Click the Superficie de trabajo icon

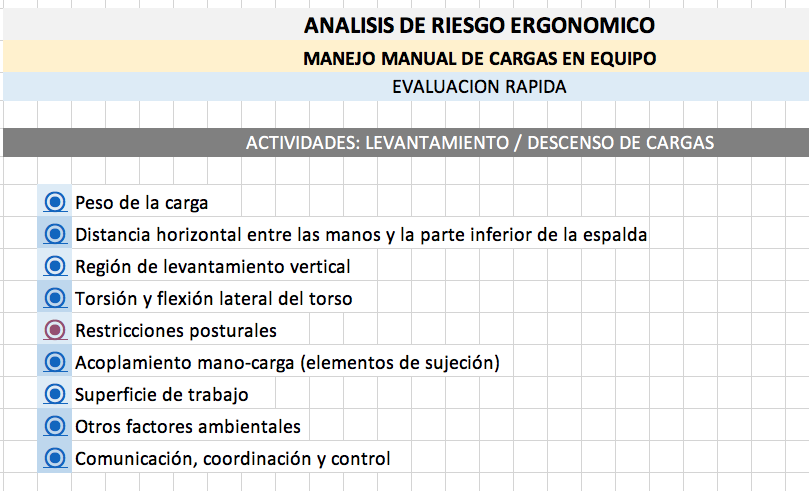(55, 394)
